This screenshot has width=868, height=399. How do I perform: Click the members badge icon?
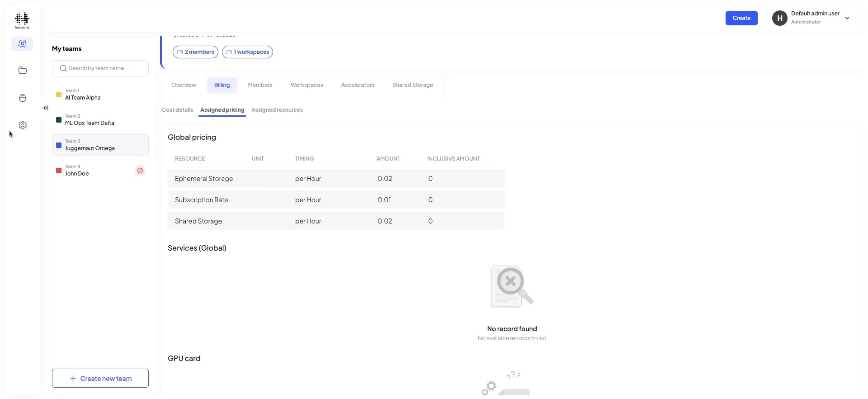point(180,52)
